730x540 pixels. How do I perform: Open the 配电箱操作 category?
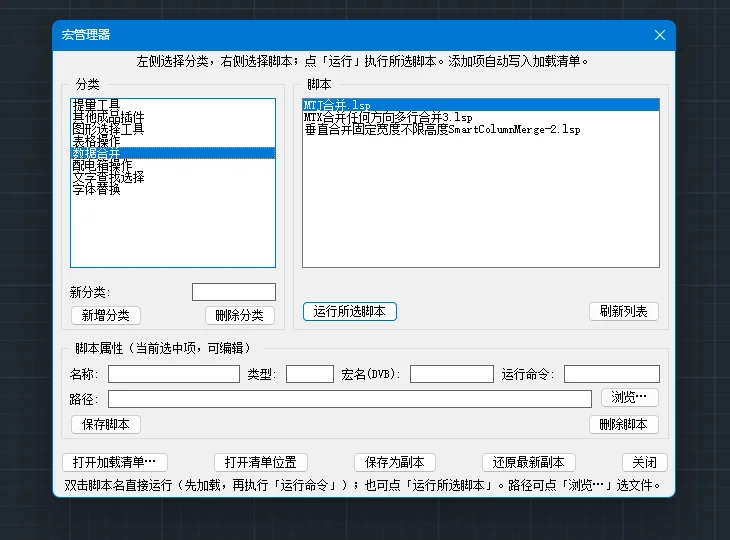[173, 165]
